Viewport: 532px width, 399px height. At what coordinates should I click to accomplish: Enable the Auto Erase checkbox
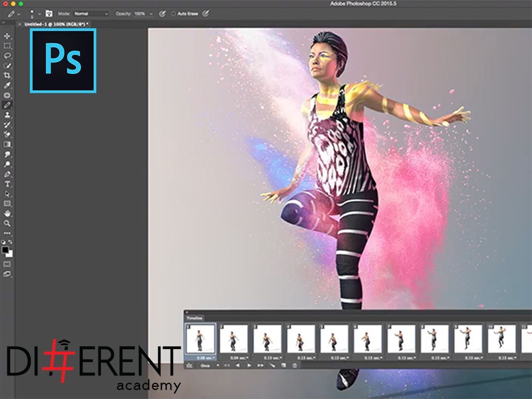click(173, 14)
